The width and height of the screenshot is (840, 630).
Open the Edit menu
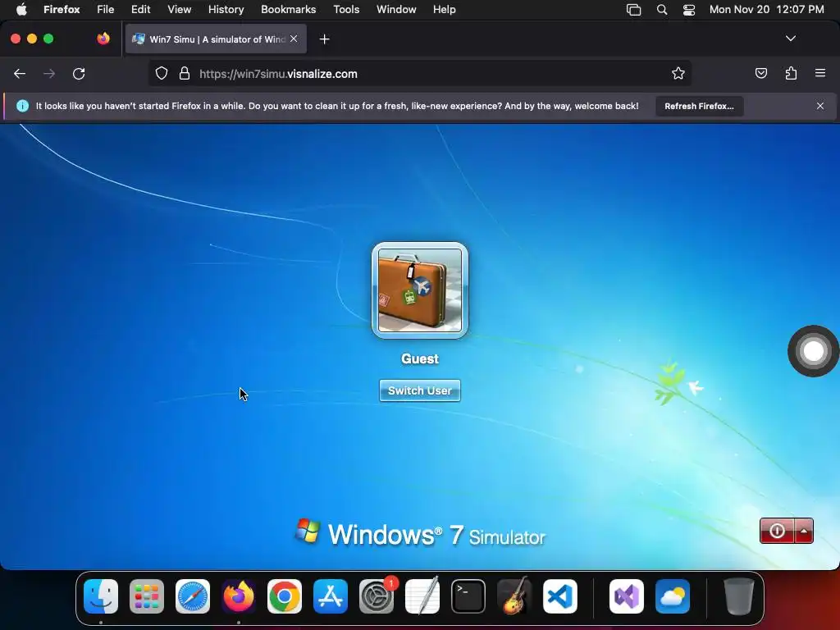pos(141,9)
